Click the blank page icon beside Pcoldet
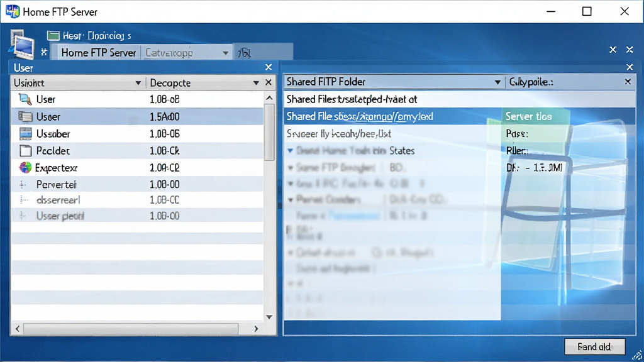The width and height of the screenshot is (644, 362). point(25,151)
